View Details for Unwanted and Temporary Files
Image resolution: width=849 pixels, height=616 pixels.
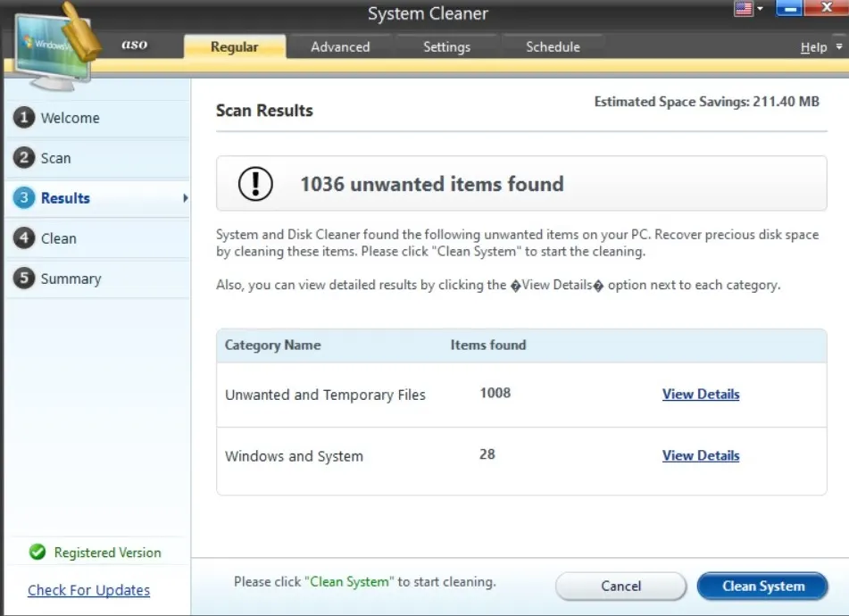pyautogui.click(x=701, y=395)
